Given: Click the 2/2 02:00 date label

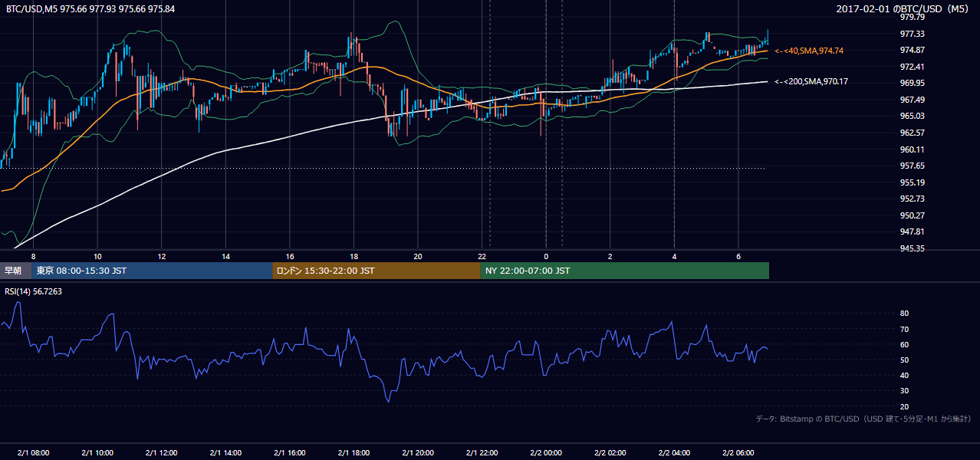Looking at the screenshot, I should (x=610, y=452).
